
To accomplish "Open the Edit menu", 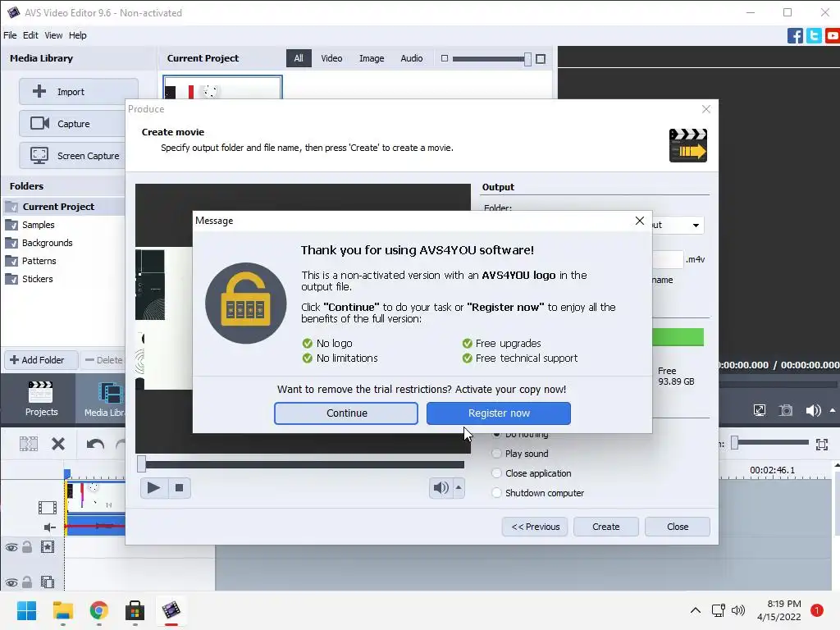I will click(x=30, y=35).
